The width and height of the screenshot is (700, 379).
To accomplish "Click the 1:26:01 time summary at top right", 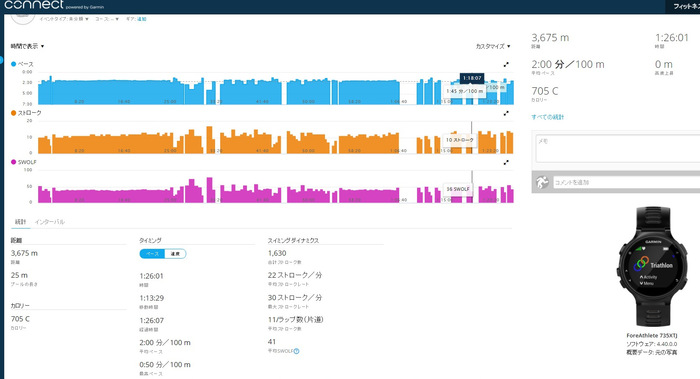I will [x=671, y=38].
